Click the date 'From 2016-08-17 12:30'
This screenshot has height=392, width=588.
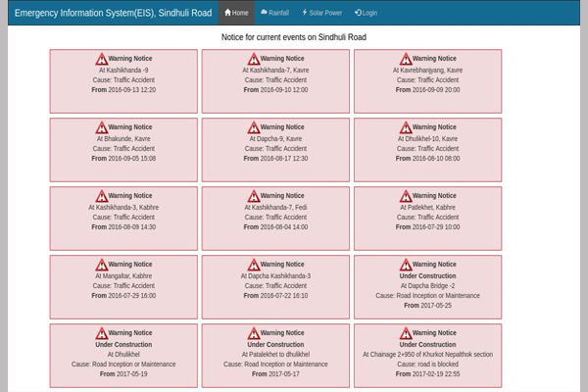(275, 159)
